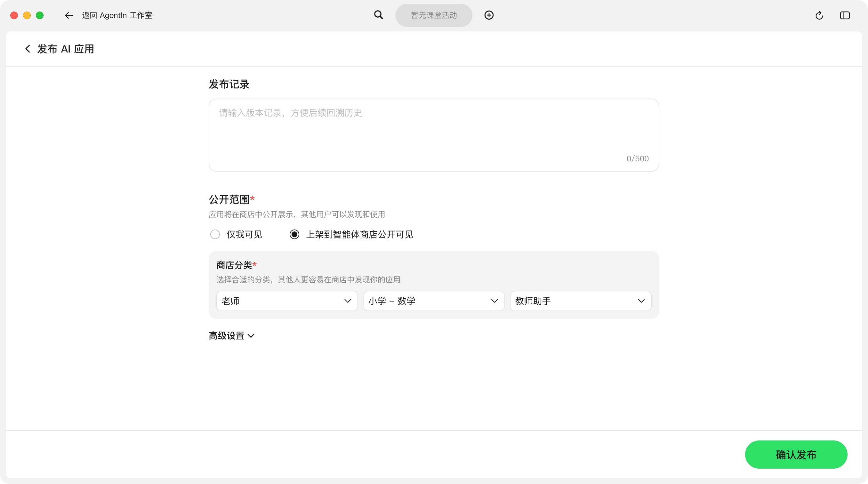
Task: Open the 小学 – 数学 dropdown
Action: coord(433,301)
